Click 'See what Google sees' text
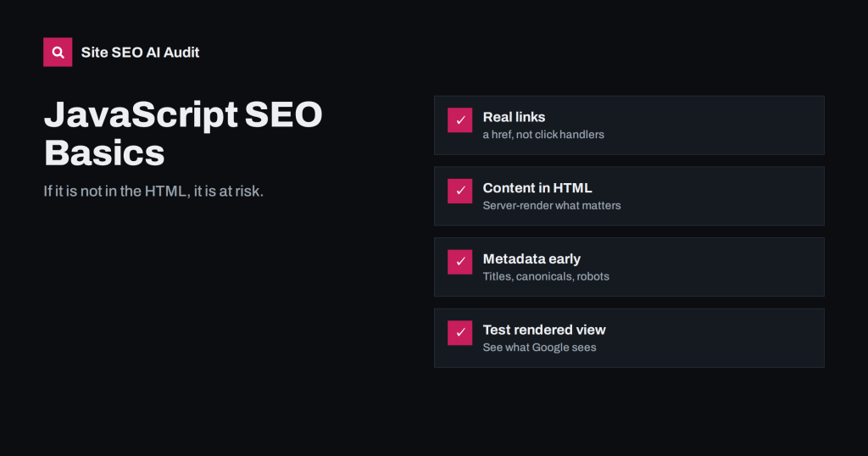This screenshot has height=456, width=868. pos(539,348)
